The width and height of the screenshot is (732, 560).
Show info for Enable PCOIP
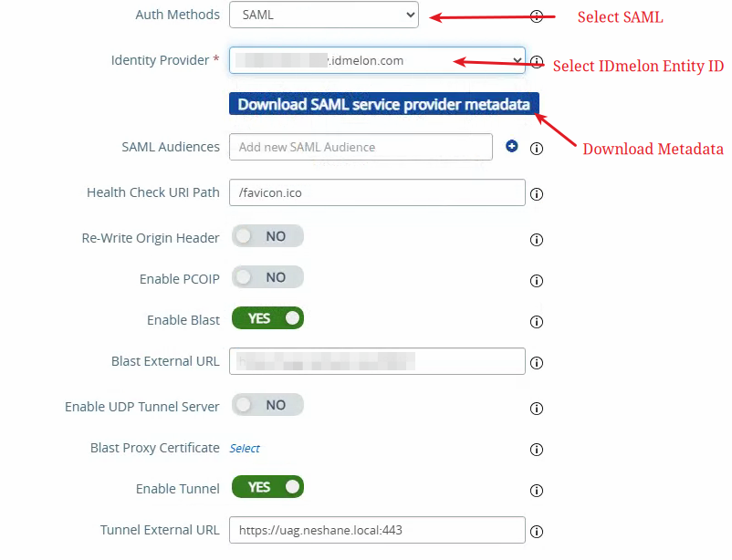[537, 281]
